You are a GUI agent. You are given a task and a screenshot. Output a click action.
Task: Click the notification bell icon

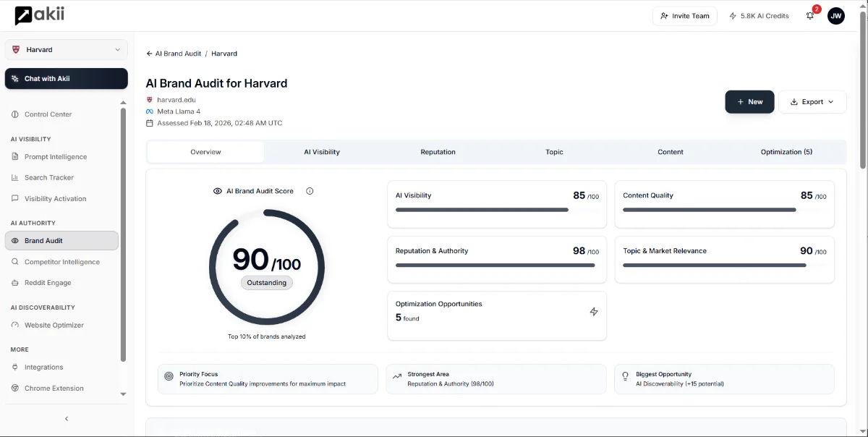[x=810, y=16]
